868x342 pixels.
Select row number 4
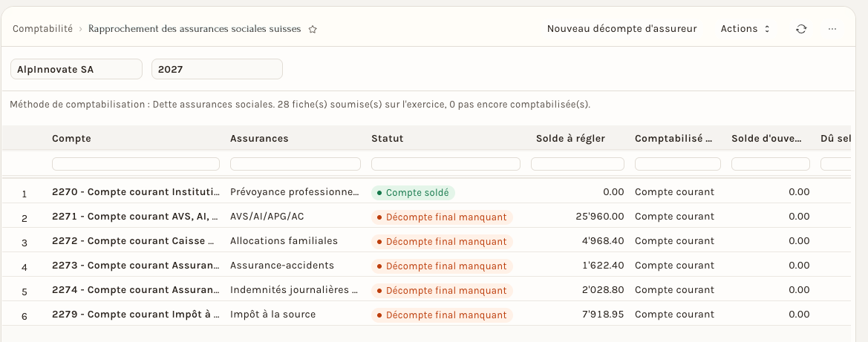click(x=25, y=267)
